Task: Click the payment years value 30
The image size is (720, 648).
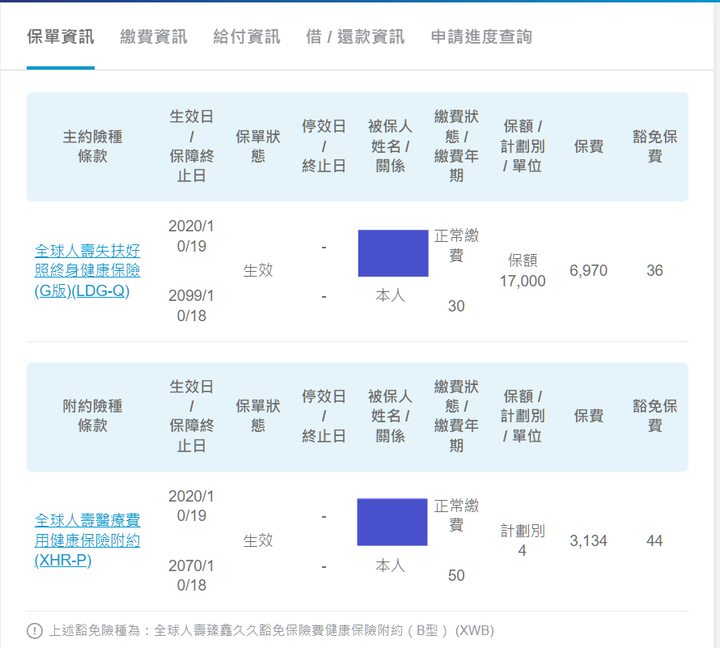Action: tap(456, 306)
